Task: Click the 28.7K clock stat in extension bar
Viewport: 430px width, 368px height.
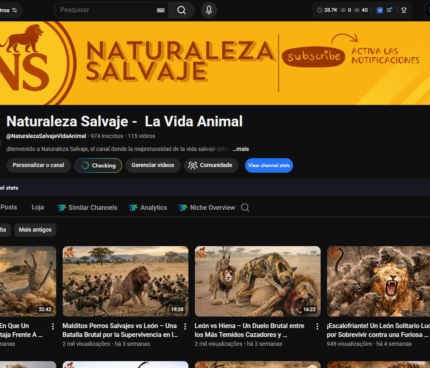Action: [327, 10]
